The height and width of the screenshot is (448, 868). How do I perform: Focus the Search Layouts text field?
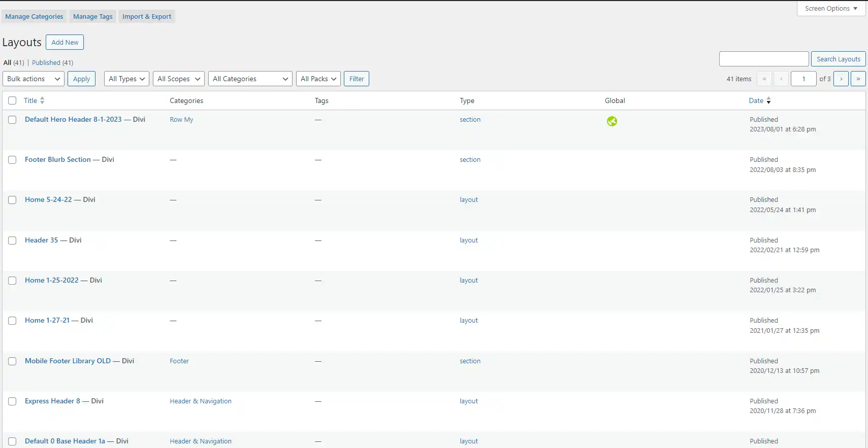(763, 59)
